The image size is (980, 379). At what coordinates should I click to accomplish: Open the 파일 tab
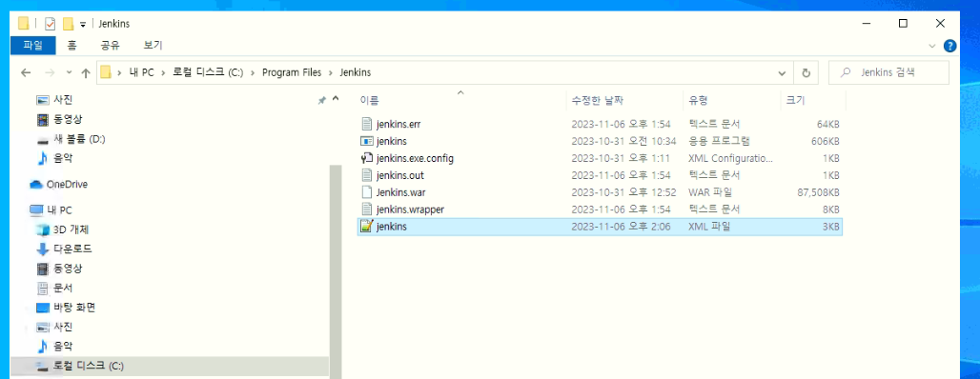tap(33, 45)
